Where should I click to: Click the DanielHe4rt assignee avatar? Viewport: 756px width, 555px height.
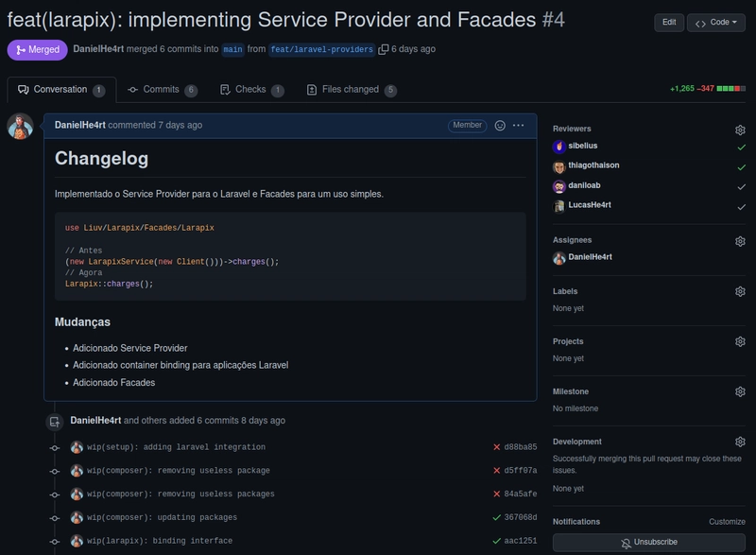click(x=559, y=258)
